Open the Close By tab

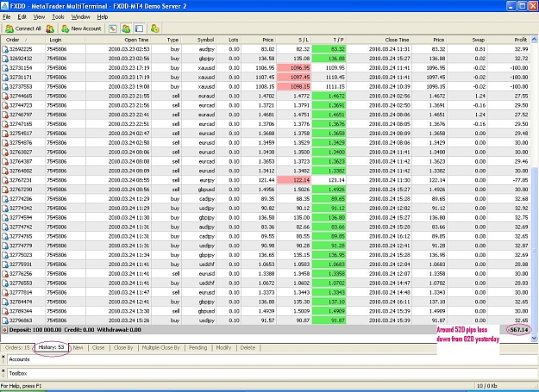click(123, 348)
